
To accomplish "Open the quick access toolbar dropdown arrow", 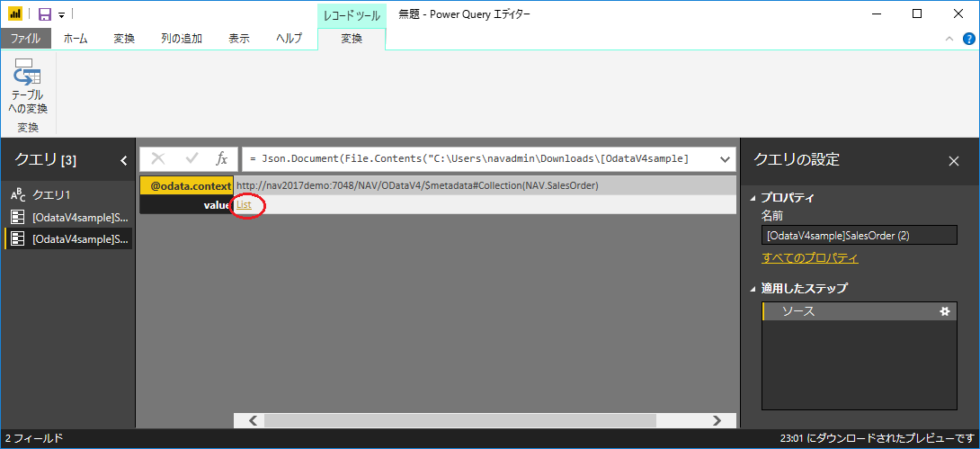I will [61, 14].
